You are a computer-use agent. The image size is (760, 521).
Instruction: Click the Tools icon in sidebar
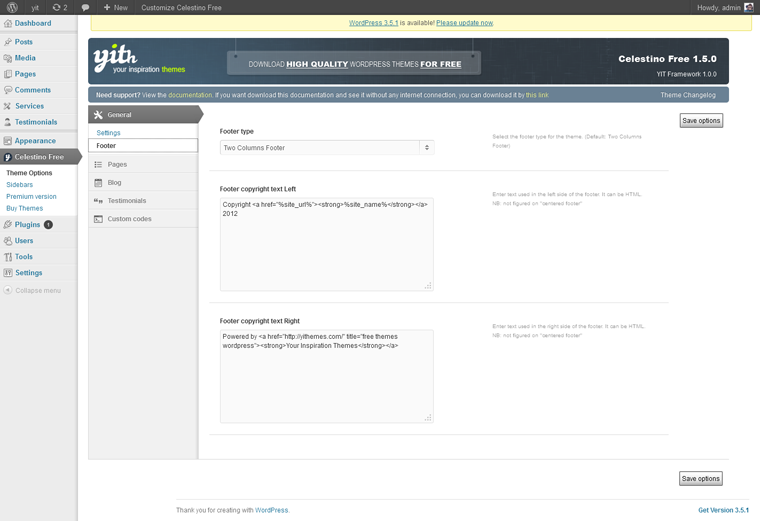click(8, 257)
